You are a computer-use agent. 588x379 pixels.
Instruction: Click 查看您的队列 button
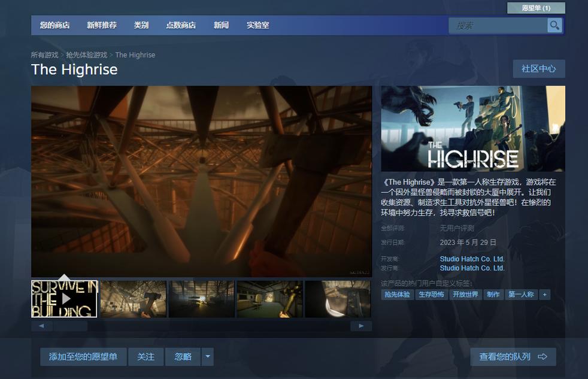513,356
